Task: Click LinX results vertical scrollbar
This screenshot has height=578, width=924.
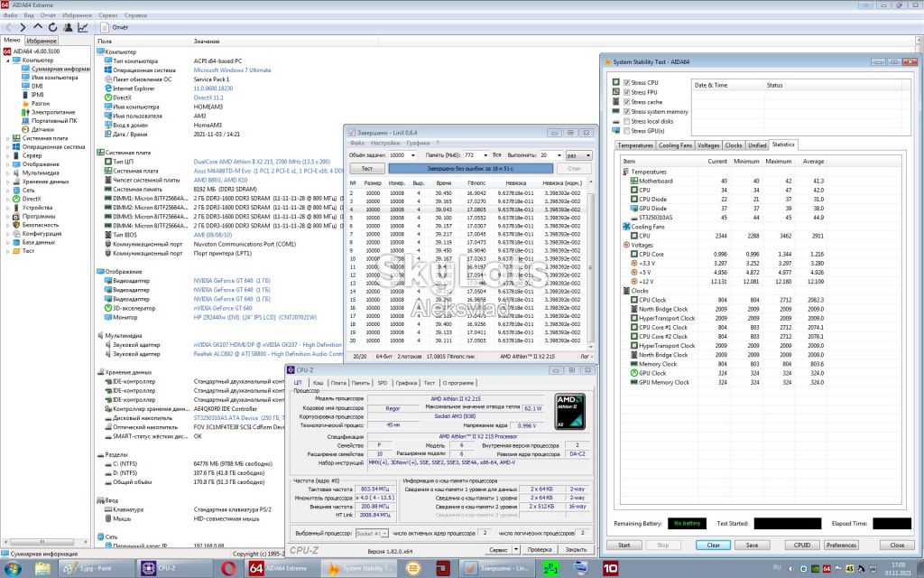Action: coord(590,266)
